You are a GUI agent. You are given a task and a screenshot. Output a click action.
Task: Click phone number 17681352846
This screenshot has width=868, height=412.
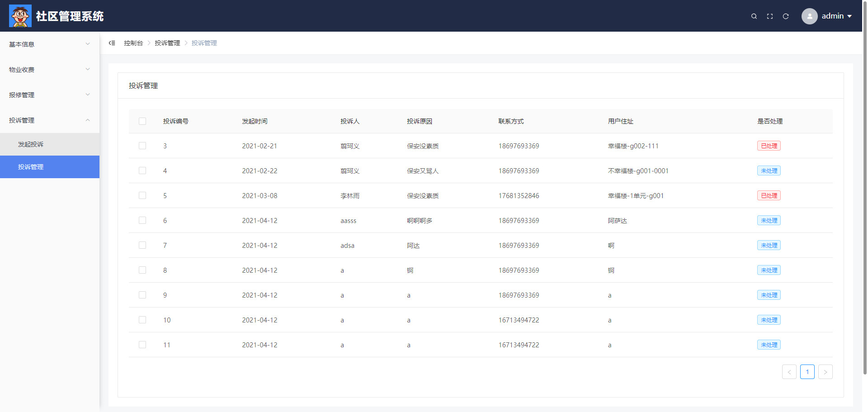pyautogui.click(x=519, y=196)
